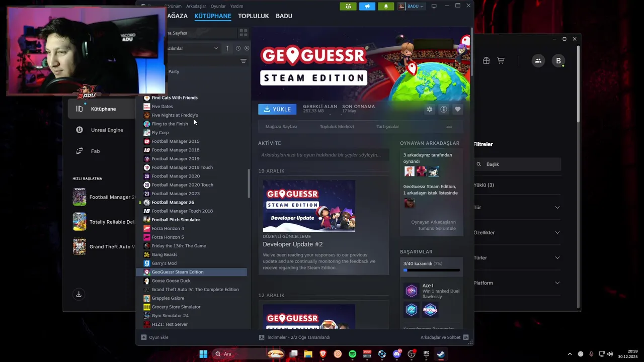Open the Steam announcements megaphone button

pos(367,6)
